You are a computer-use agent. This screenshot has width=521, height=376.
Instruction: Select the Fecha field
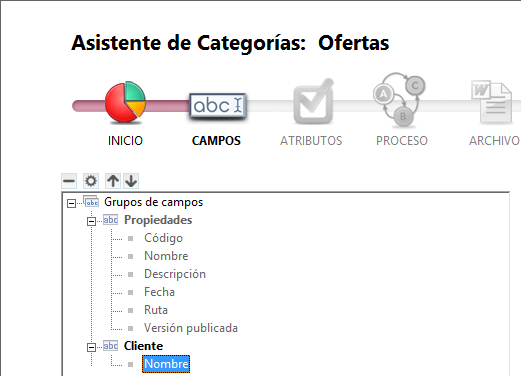coord(159,292)
